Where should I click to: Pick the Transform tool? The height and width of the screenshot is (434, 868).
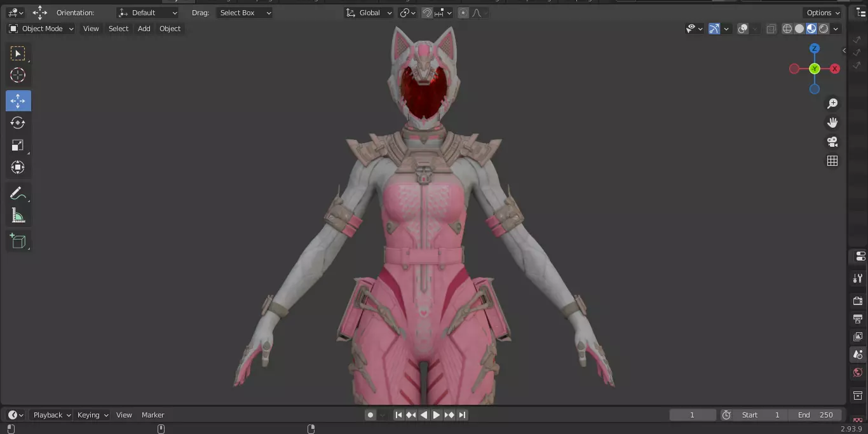click(x=18, y=168)
